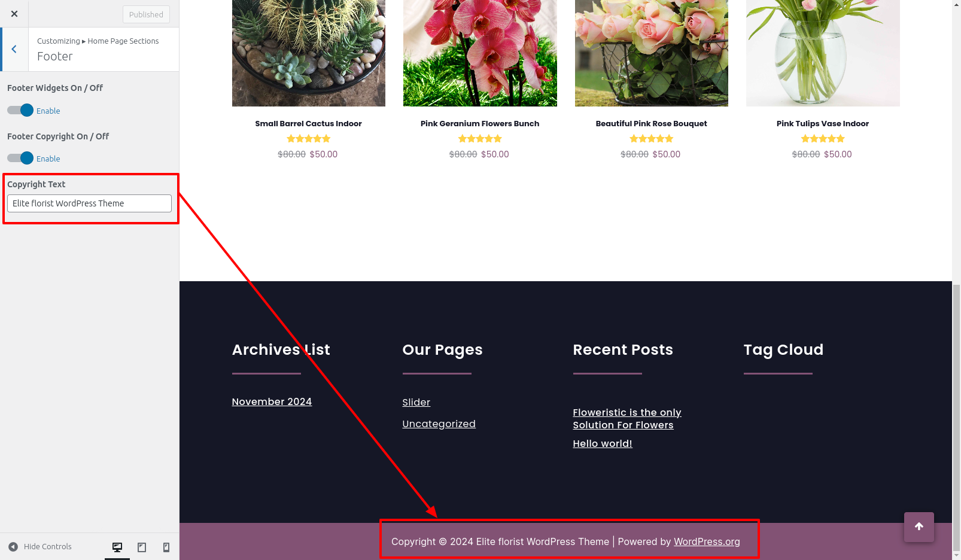Open the Uncategorized category link

(x=439, y=424)
